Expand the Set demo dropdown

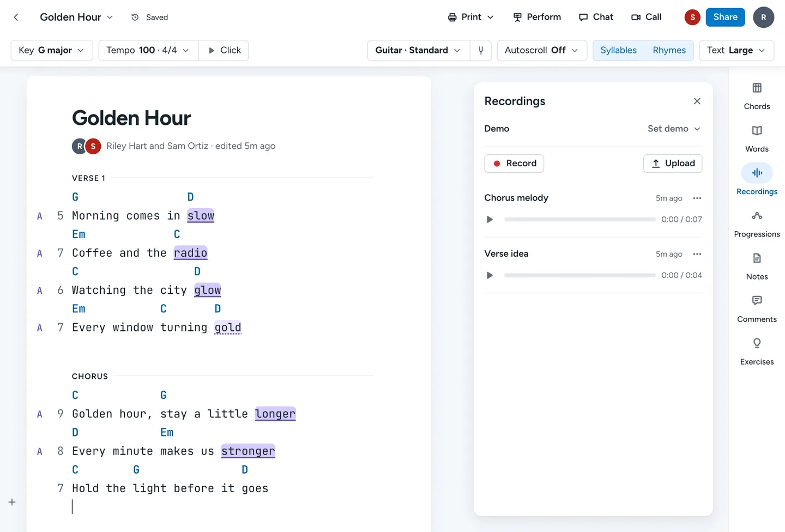tap(674, 129)
